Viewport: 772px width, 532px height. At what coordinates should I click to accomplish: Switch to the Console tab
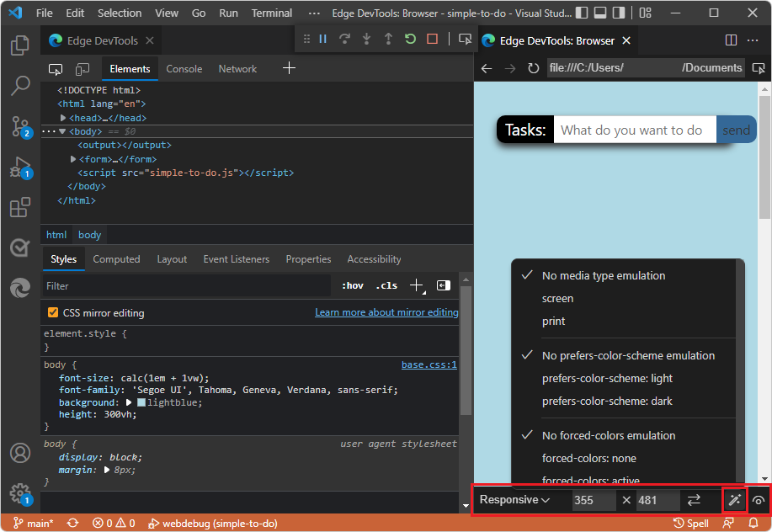pyautogui.click(x=184, y=68)
